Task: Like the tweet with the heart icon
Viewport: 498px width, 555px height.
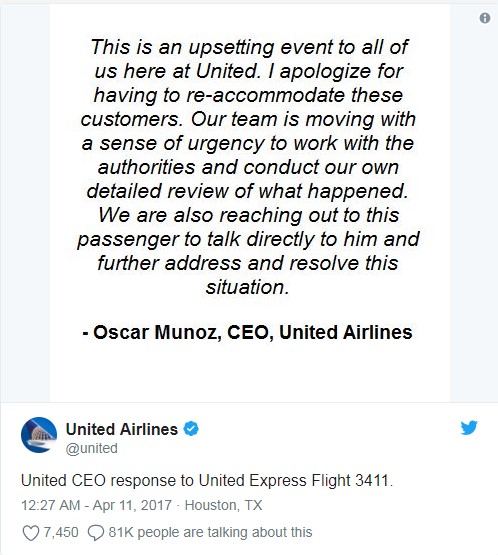Action: tap(30, 533)
